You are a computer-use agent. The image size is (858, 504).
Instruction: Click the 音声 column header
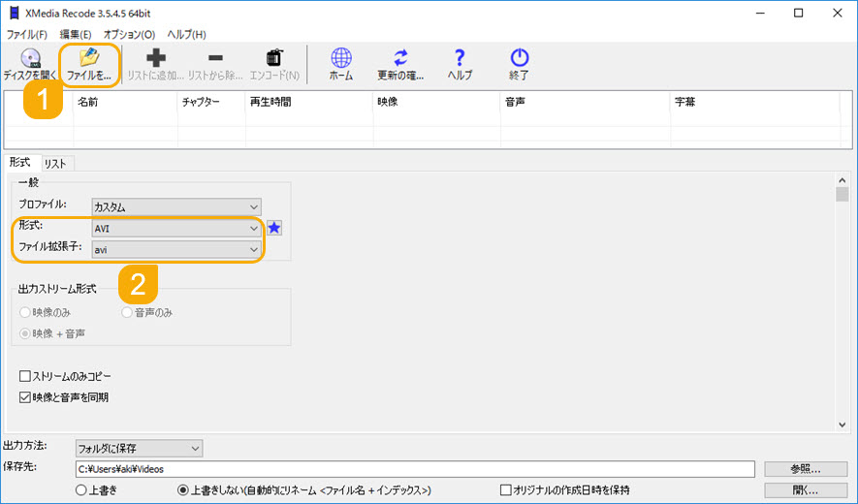[x=586, y=102]
